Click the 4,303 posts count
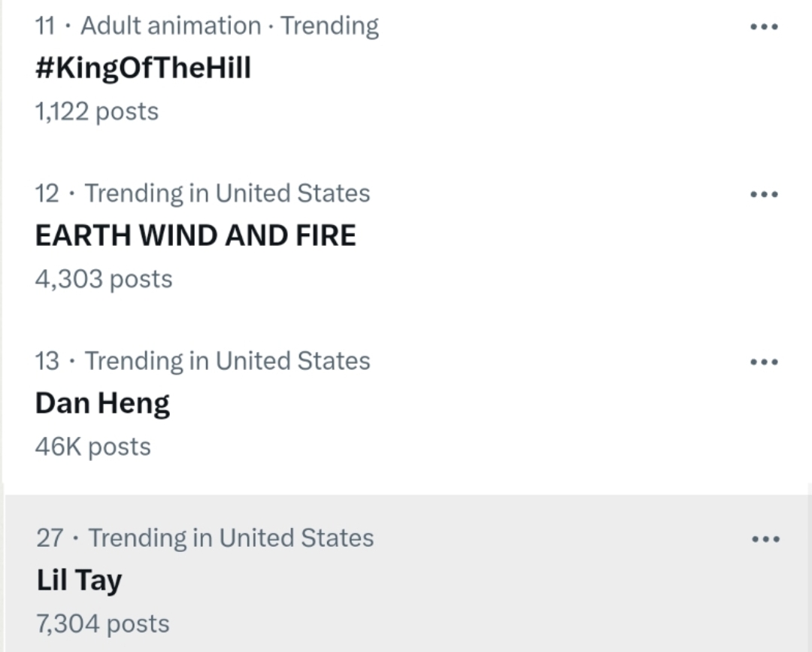Screen dimensions: 812x652 pos(104,279)
